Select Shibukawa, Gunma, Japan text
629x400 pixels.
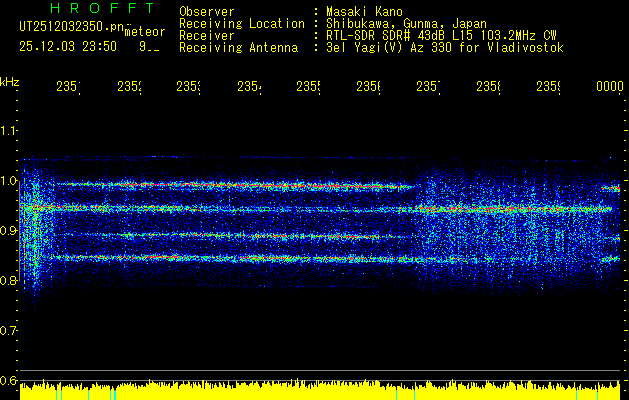[x=406, y=24]
